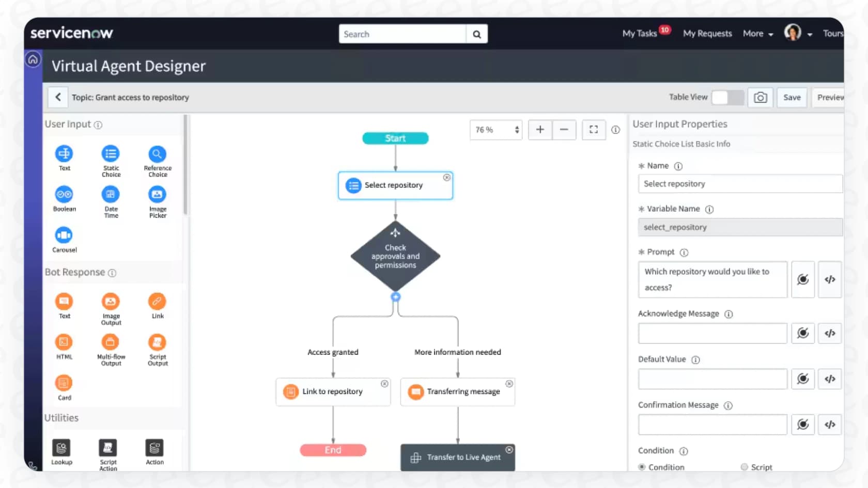Open the 76 % zoom level dropdown
The image size is (868, 488).
click(x=496, y=130)
